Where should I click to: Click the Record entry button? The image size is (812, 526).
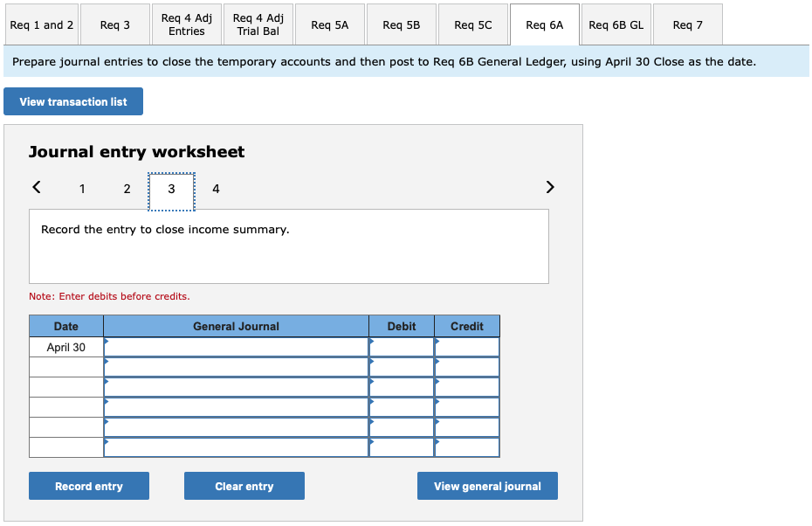tap(88, 486)
